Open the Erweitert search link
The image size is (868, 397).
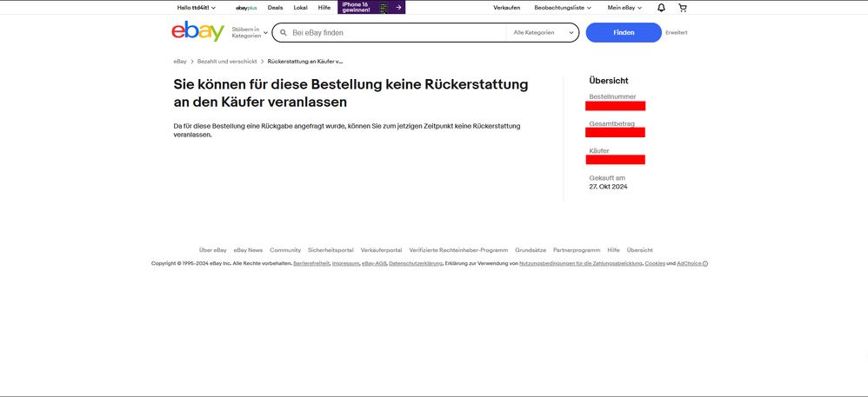point(676,33)
